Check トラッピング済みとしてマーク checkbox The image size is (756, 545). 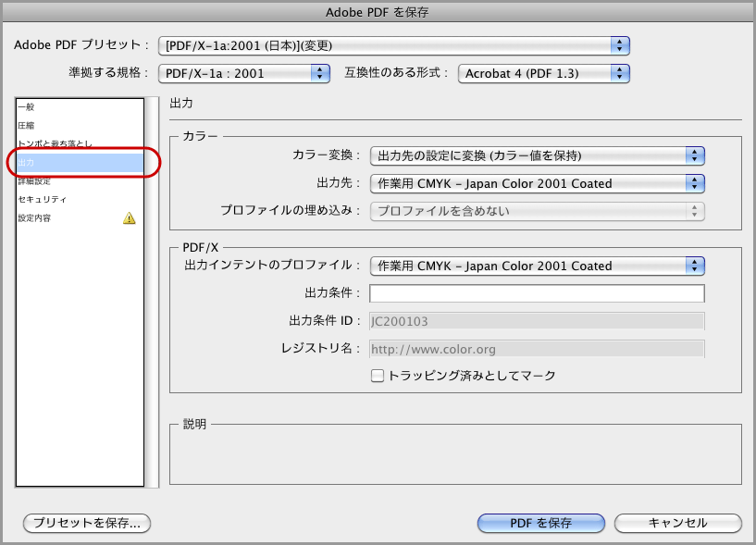coord(377,376)
